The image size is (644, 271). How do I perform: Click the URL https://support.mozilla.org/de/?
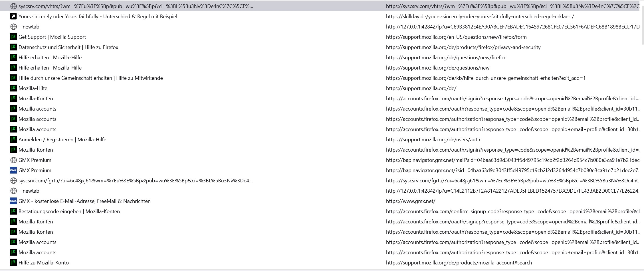421,88
